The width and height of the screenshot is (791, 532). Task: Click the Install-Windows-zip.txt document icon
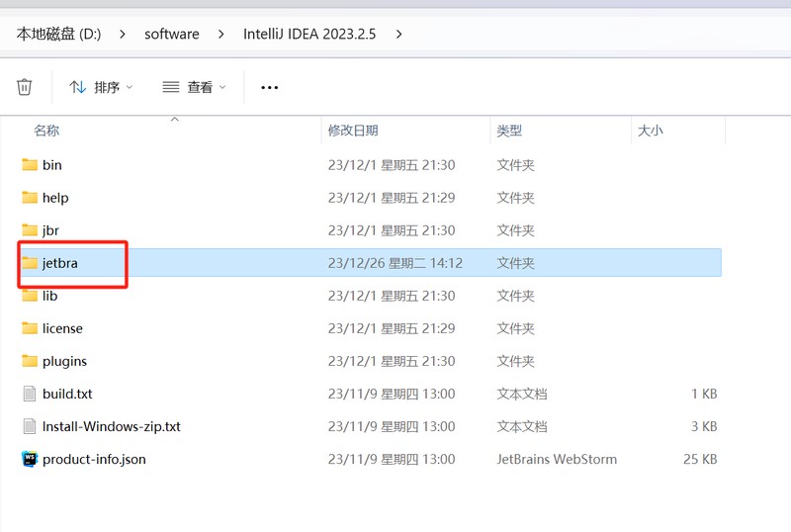30,426
